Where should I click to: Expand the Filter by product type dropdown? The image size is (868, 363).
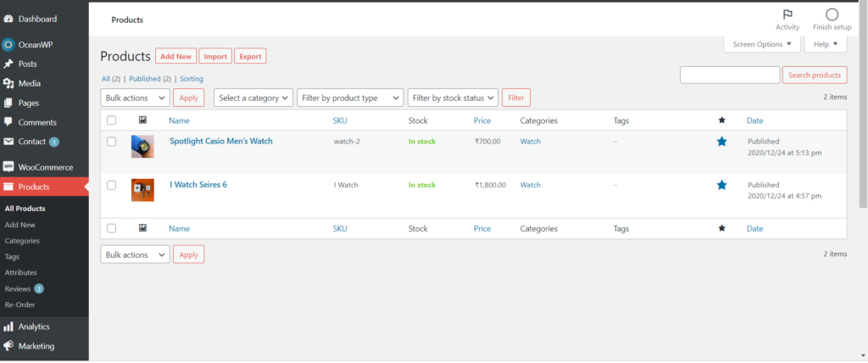click(350, 98)
